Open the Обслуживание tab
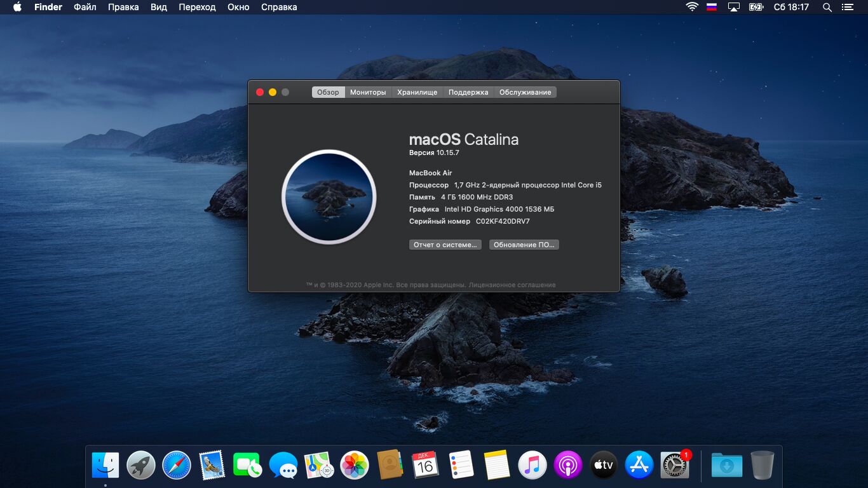 click(525, 92)
